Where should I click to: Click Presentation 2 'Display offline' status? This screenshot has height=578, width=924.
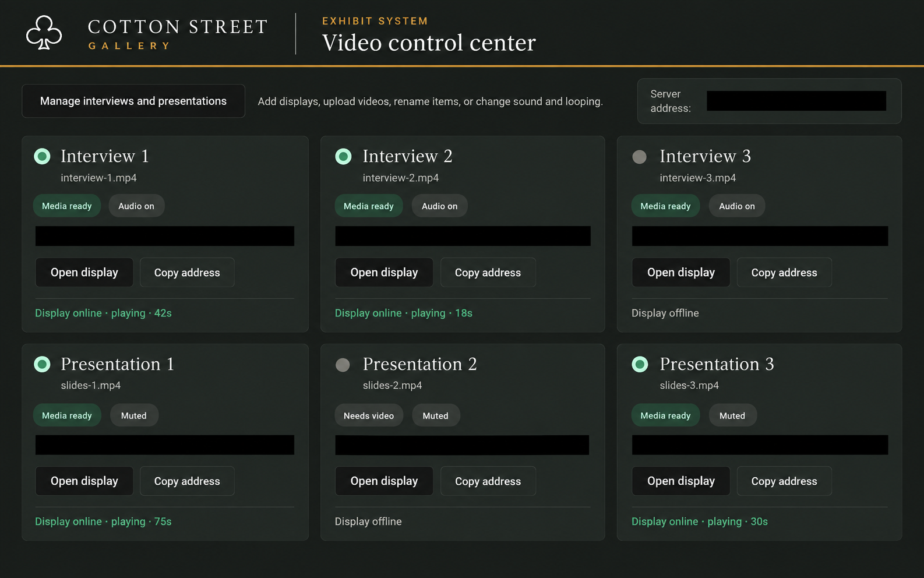[x=368, y=521]
